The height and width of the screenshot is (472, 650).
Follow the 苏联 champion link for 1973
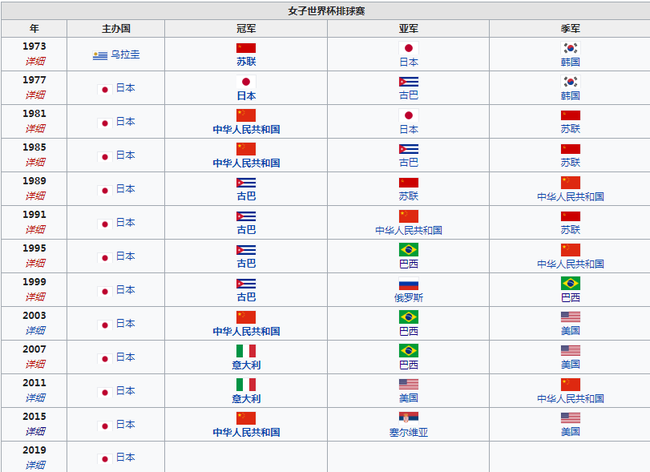coord(246,62)
